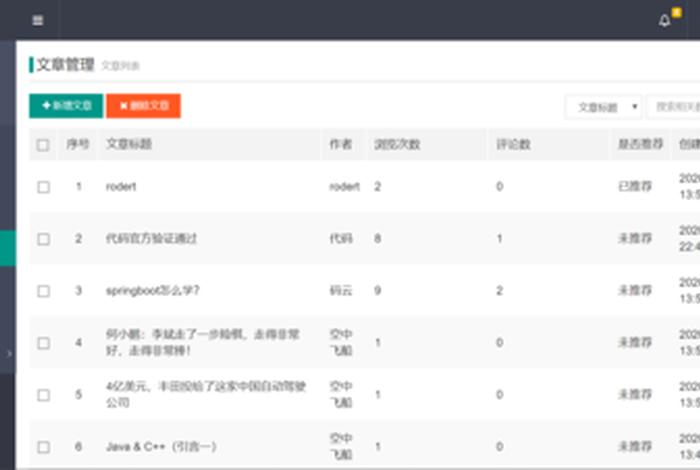Click the search input field

pos(676,107)
